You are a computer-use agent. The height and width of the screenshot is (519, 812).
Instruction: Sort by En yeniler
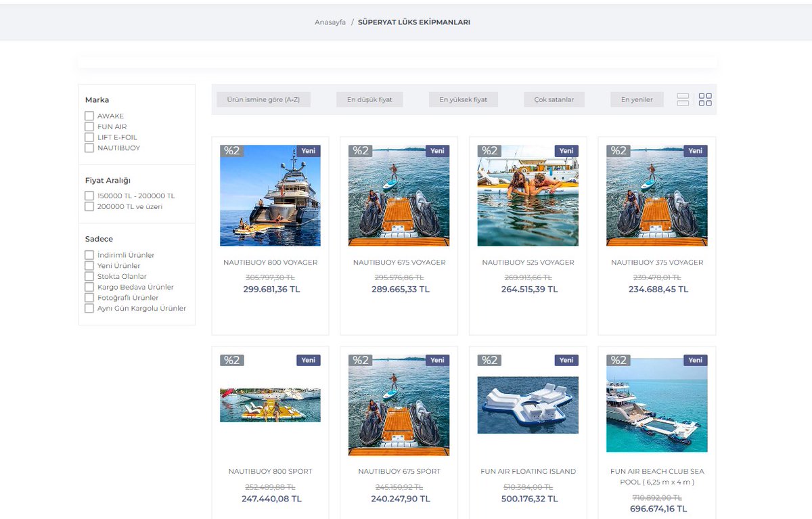pyautogui.click(x=637, y=99)
